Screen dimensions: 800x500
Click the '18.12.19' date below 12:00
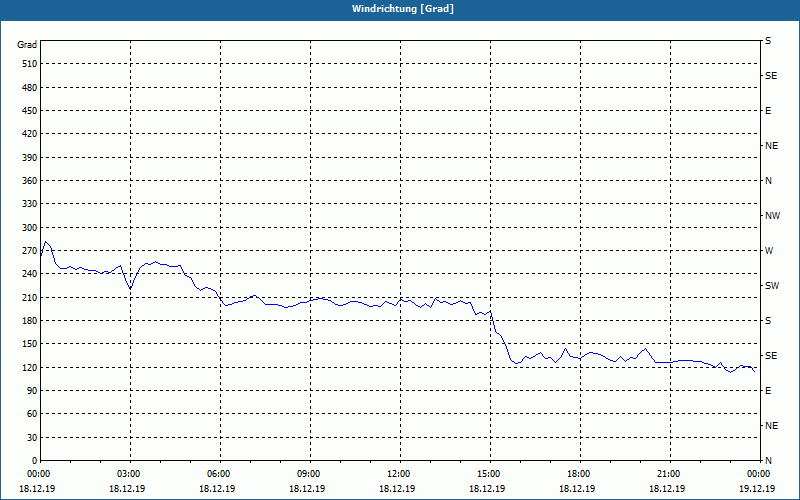397,489
